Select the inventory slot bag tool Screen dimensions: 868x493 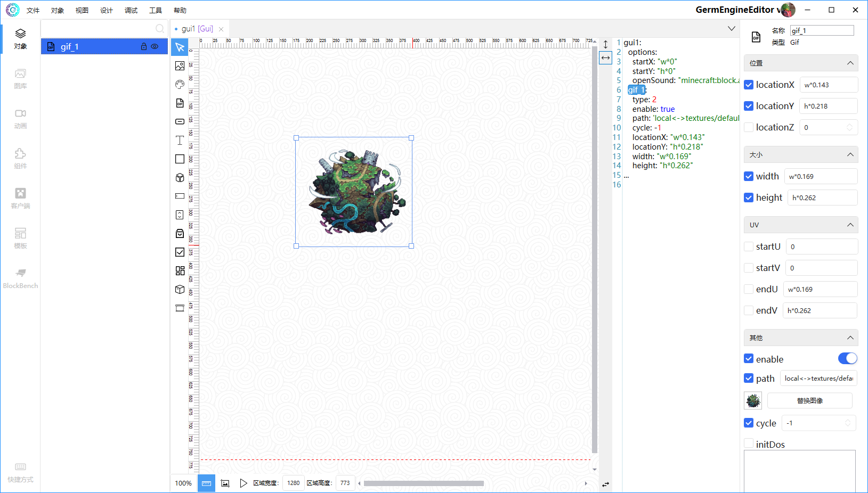click(x=180, y=233)
